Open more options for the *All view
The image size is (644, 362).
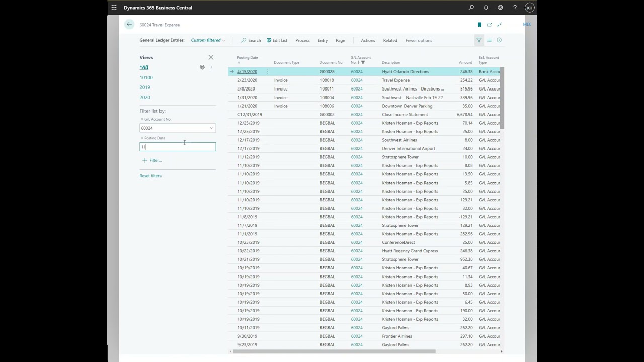[x=211, y=67]
